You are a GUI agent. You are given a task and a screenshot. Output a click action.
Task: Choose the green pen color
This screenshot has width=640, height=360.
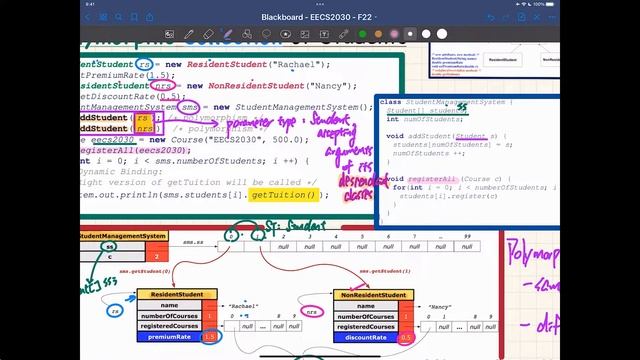click(x=362, y=34)
